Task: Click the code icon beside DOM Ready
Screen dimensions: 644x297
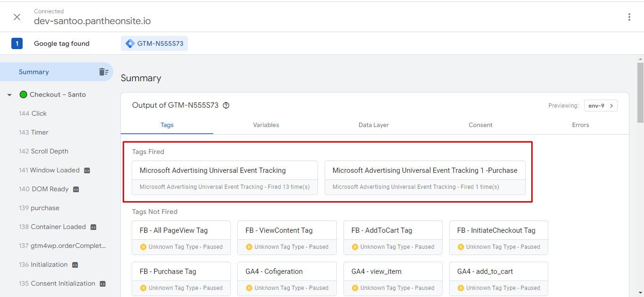Action: [76, 189]
